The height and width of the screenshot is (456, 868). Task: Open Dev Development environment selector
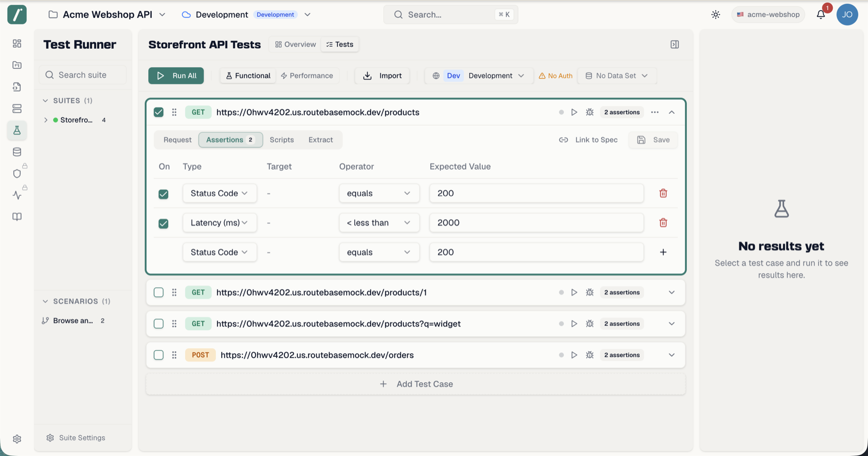pos(478,75)
